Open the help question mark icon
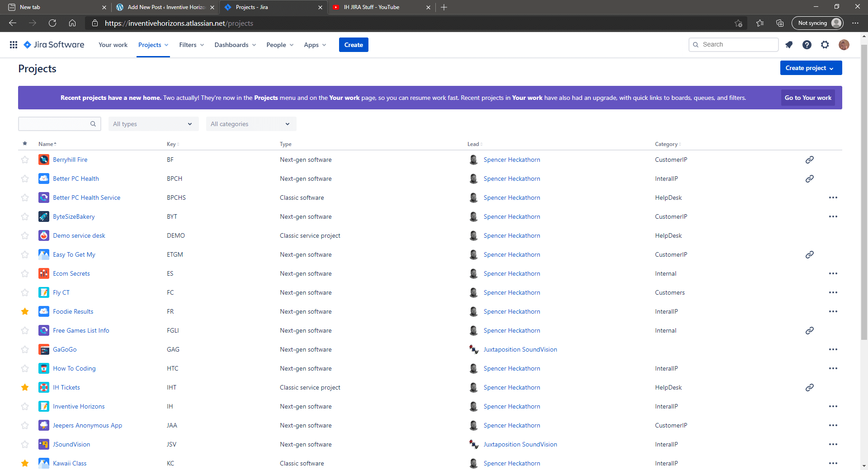 [807, 45]
